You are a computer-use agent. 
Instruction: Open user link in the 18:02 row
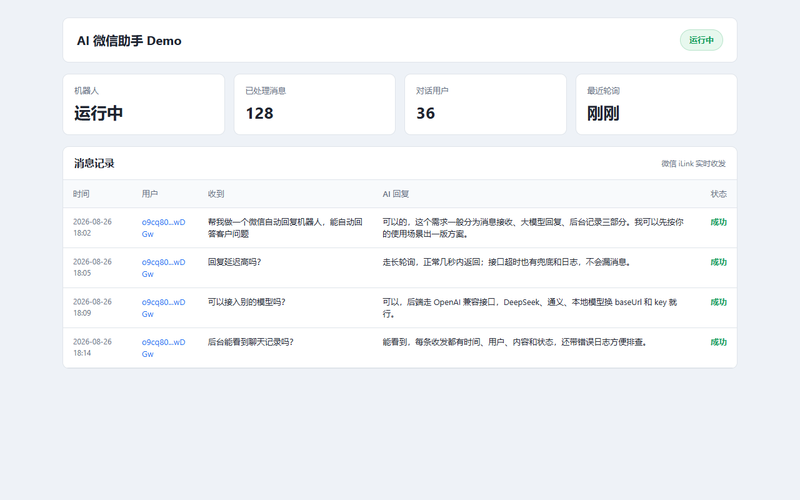[163, 228]
